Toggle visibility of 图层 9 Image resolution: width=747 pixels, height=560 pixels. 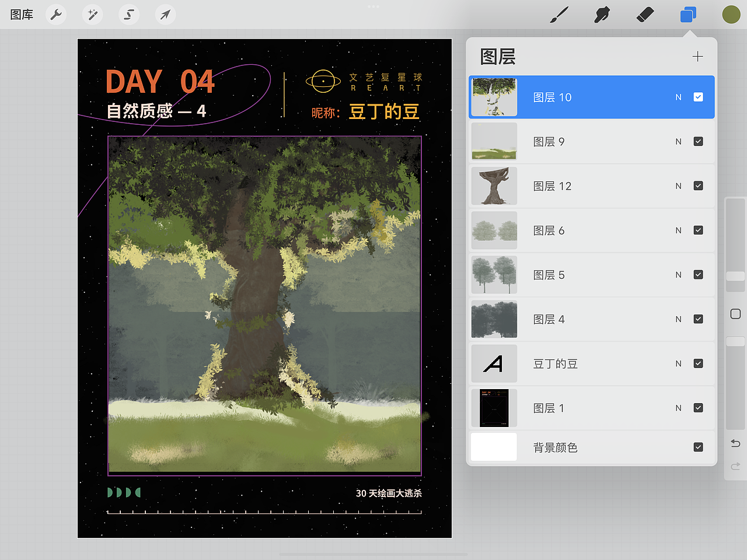point(698,141)
